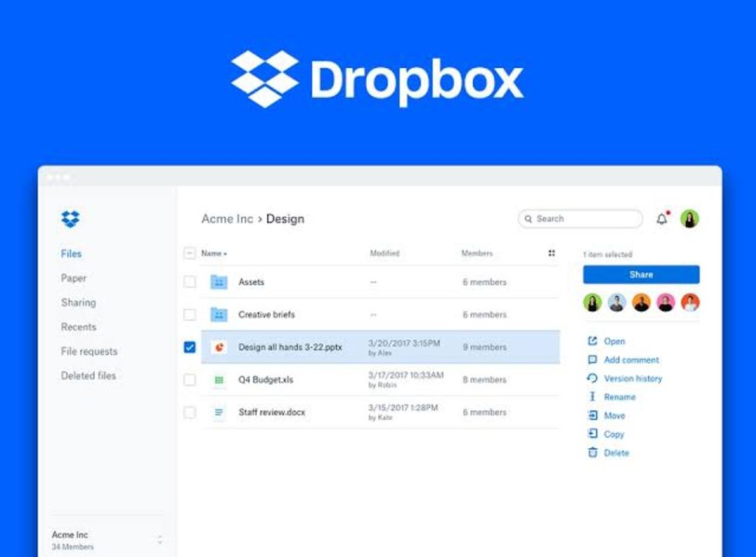Open Recents in the sidebar
756x557 pixels.
click(78, 327)
